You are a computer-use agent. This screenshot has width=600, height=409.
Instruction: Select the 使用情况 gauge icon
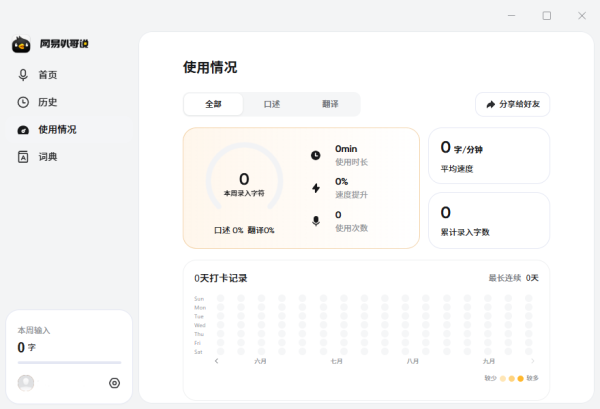point(23,130)
